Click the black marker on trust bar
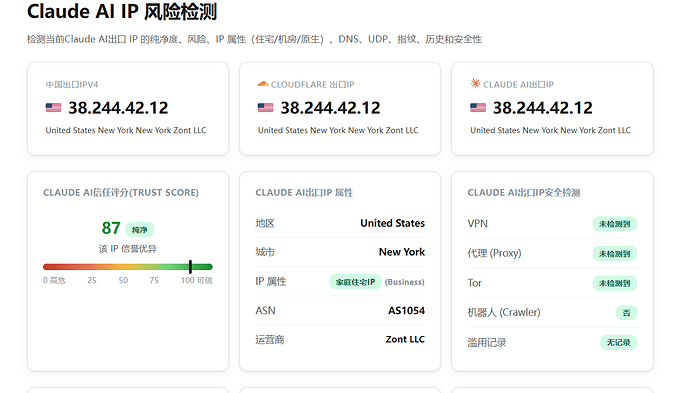This screenshot has width=690, height=393. 190,267
